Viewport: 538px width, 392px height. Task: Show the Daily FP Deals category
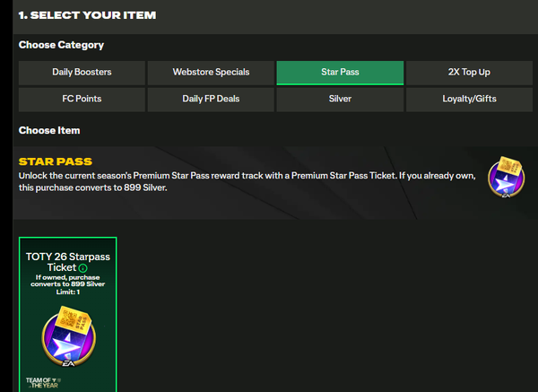coord(211,99)
